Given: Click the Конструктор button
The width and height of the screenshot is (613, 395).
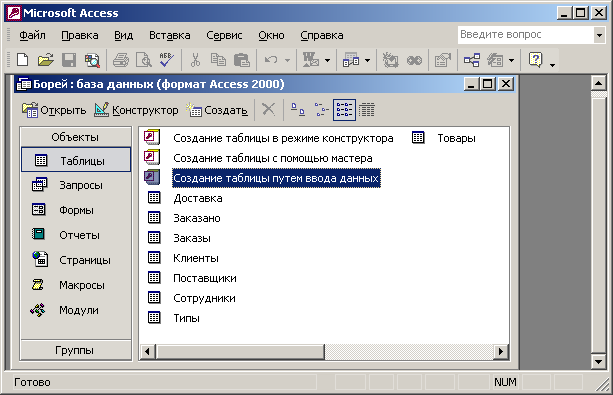Looking at the screenshot, I should (136, 110).
